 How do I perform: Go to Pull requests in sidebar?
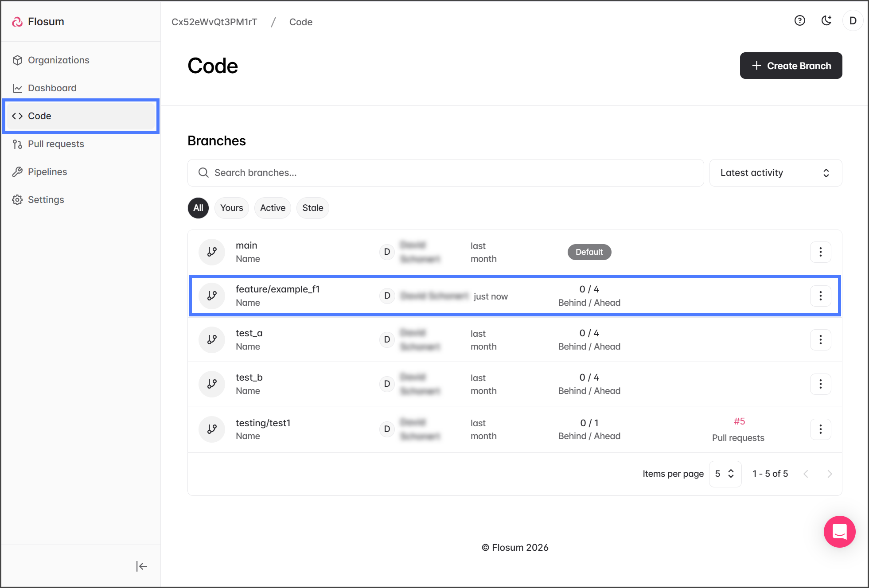tap(56, 144)
